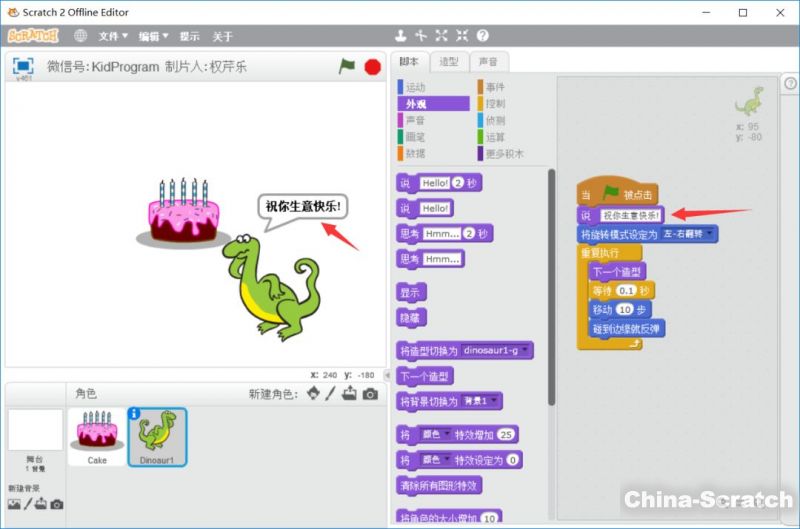This screenshot has width=800, height=529.
Task: Select the 运动 block category
Action: click(415, 87)
